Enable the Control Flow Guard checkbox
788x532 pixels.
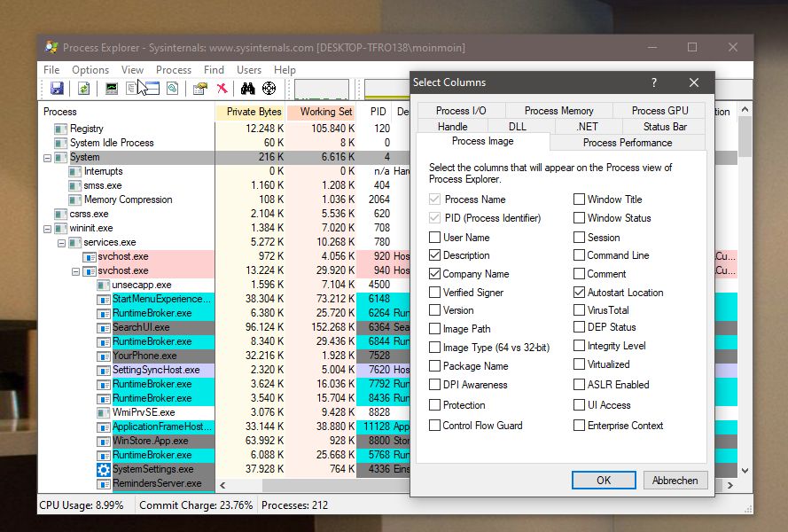pyautogui.click(x=434, y=426)
